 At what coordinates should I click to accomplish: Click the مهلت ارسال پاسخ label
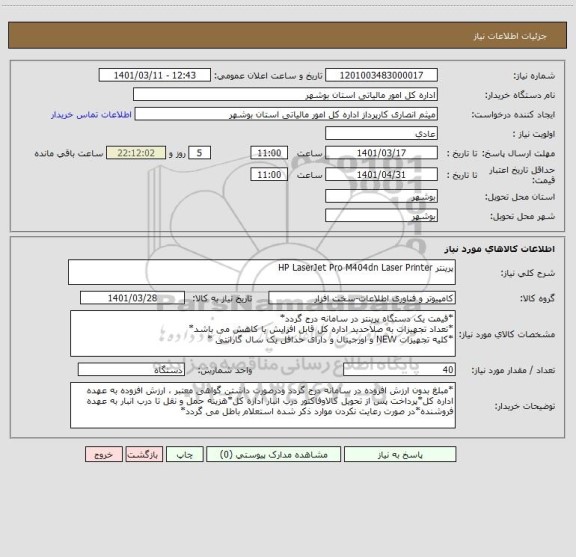click(x=518, y=153)
